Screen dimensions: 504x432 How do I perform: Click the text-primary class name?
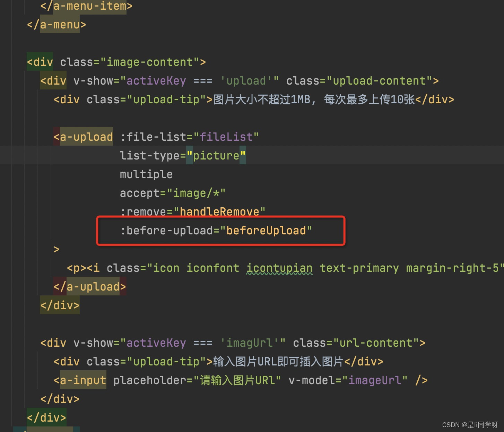pos(359,268)
